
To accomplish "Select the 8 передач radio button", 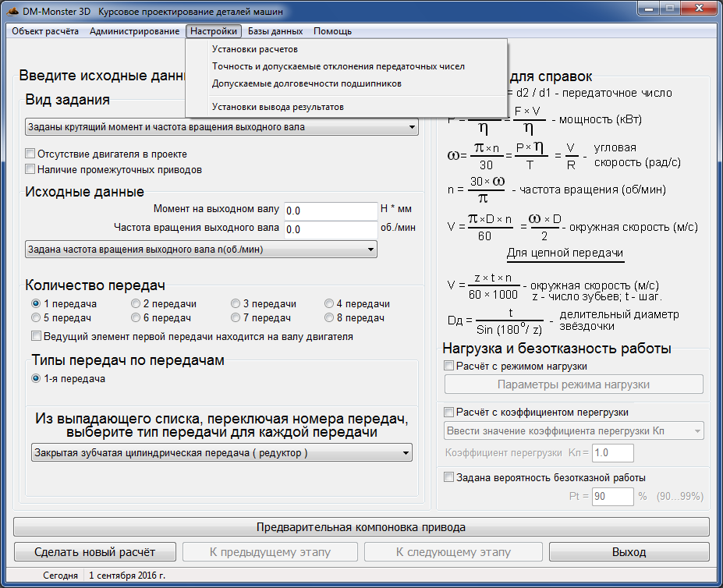I will click(329, 317).
